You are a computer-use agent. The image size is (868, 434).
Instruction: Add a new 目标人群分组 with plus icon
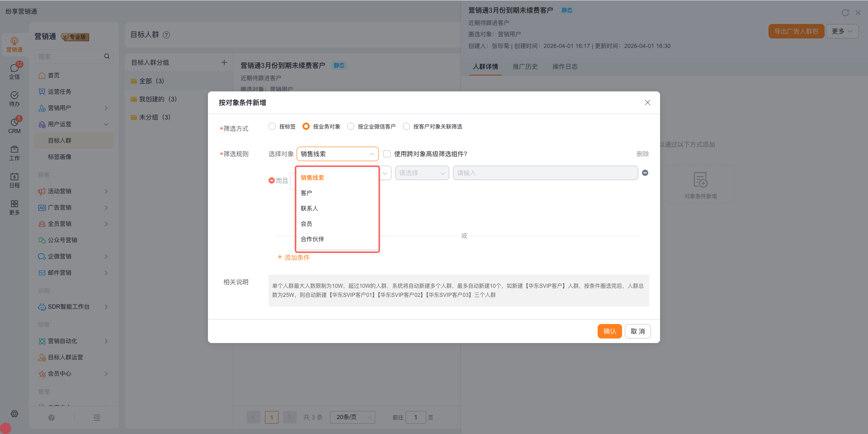(x=224, y=62)
